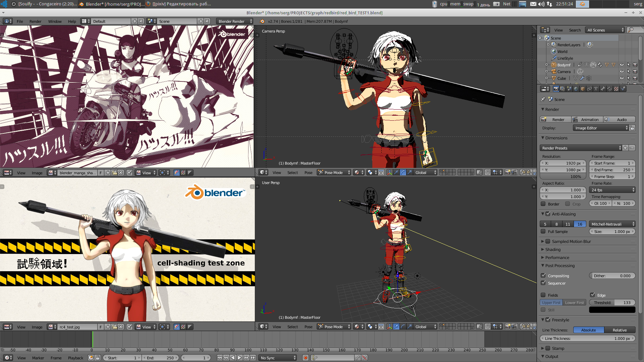Enable Full Sample checkbox

click(x=543, y=231)
